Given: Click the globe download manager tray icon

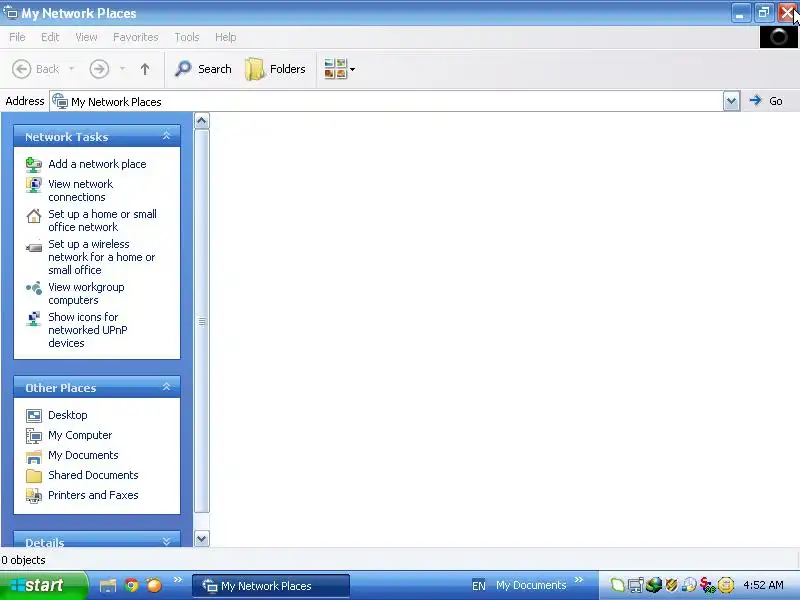Looking at the screenshot, I should 654,585.
